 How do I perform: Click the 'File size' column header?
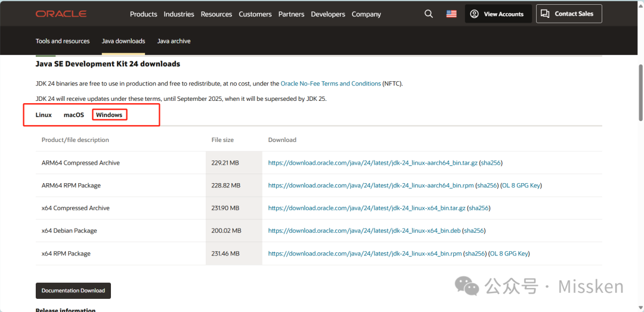pos(222,140)
